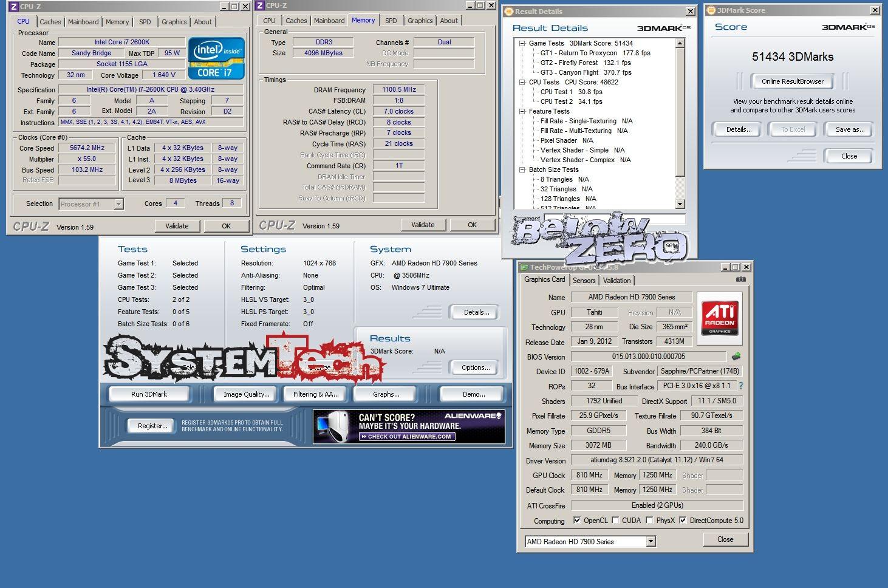Viewport: 888px width, 588px height.
Task: Click the Register button
Action: 152,426
